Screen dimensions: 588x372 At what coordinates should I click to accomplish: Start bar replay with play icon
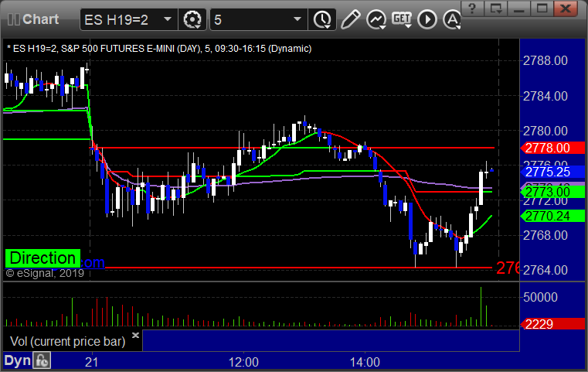(427, 19)
